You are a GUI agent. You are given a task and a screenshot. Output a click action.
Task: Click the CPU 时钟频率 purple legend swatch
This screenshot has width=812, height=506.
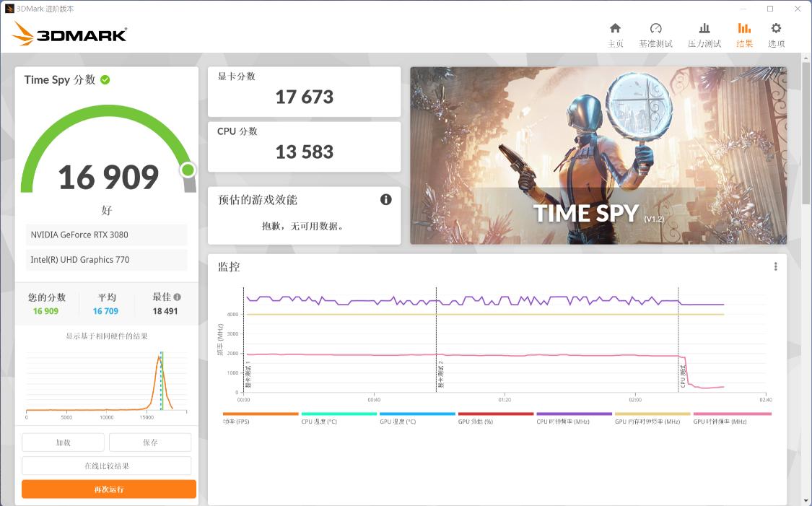[574, 414]
